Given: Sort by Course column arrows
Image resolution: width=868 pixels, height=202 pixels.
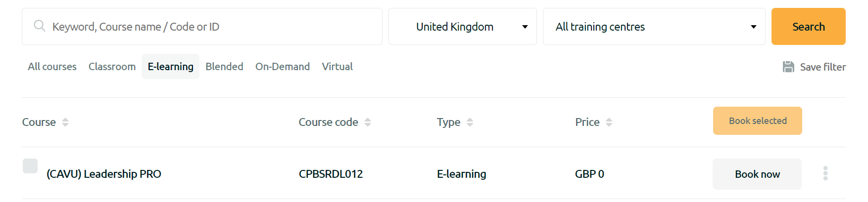Looking at the screenshot, I should [x=65, y=122].
